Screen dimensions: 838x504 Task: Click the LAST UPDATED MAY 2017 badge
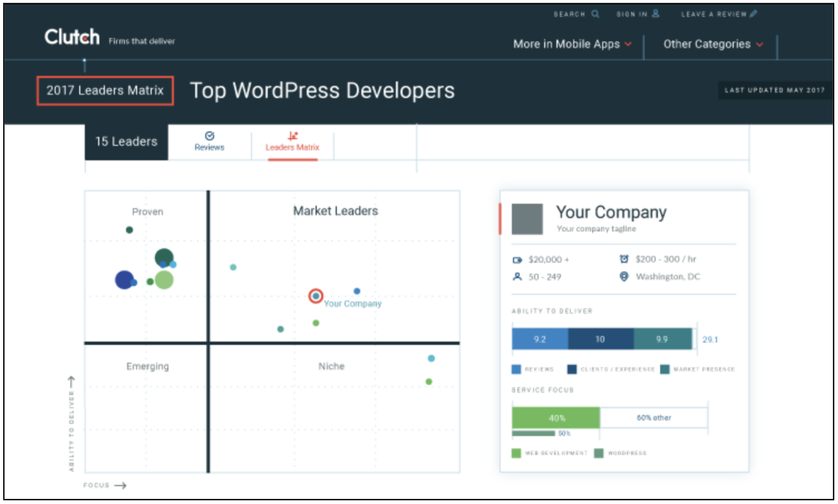pos(775,90)
